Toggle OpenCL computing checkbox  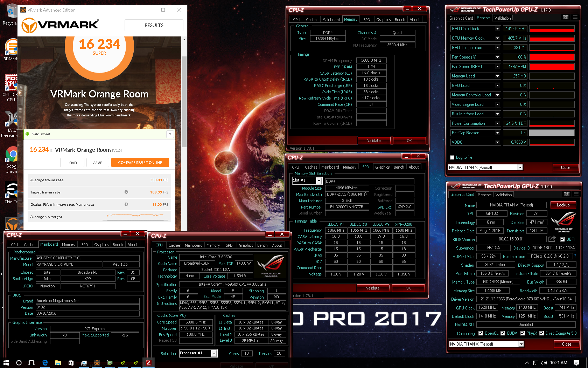pyautogui.click(x=481, y=333)
